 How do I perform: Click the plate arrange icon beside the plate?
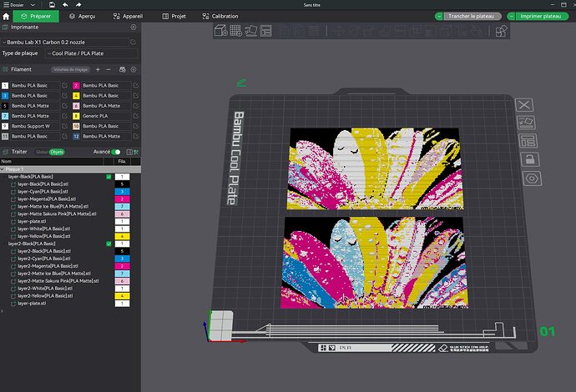tap(528, 141)
